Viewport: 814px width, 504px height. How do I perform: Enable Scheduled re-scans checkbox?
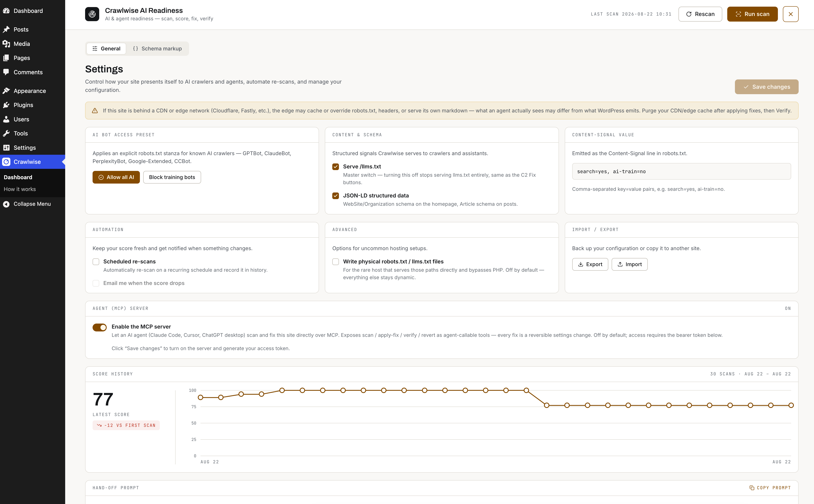tap(96, 262)
